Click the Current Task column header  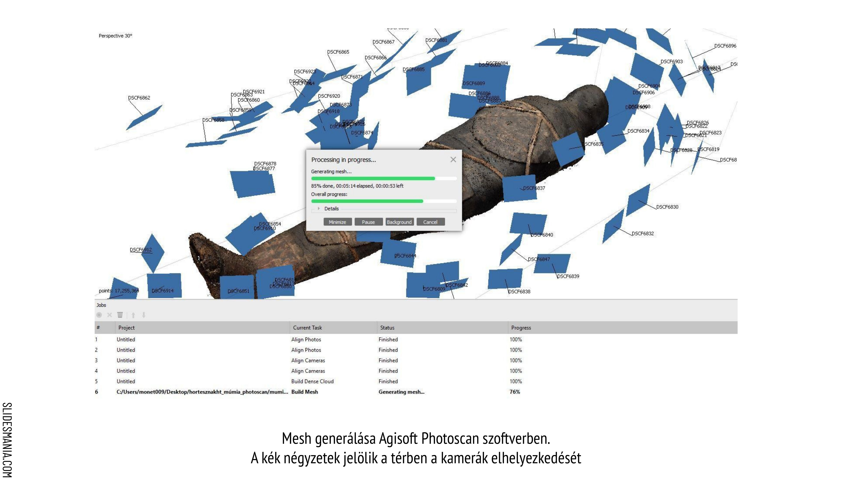click(x=307, y=328)
